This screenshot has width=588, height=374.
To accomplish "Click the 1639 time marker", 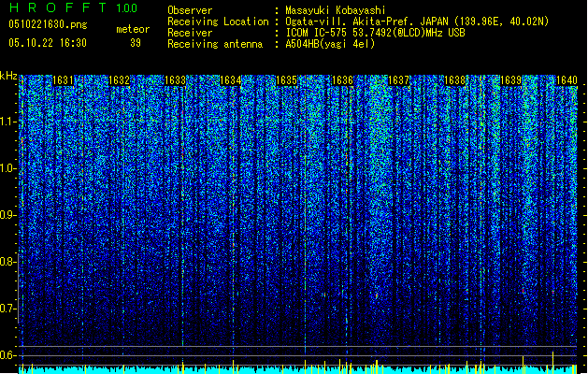I will [510, 80].
